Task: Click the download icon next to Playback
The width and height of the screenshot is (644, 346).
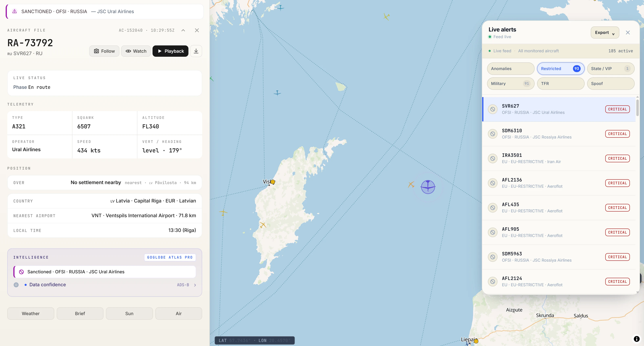Action: click(x=196, y=51)
